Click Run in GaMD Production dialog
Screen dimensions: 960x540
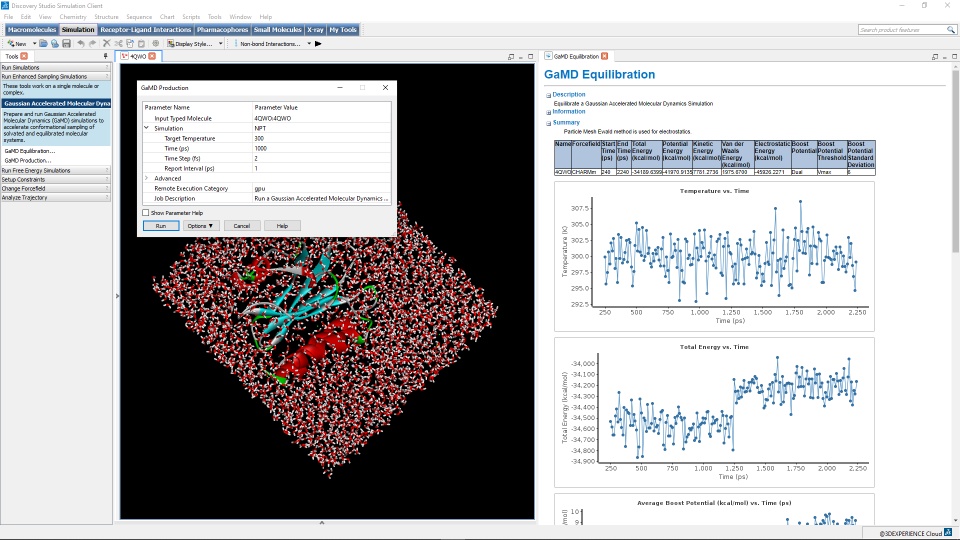click(160, 226)
